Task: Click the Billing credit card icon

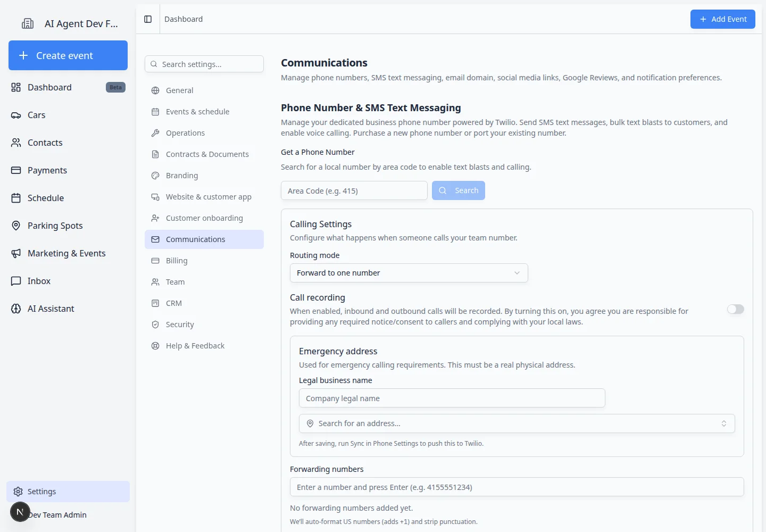Action: (155, 261)
